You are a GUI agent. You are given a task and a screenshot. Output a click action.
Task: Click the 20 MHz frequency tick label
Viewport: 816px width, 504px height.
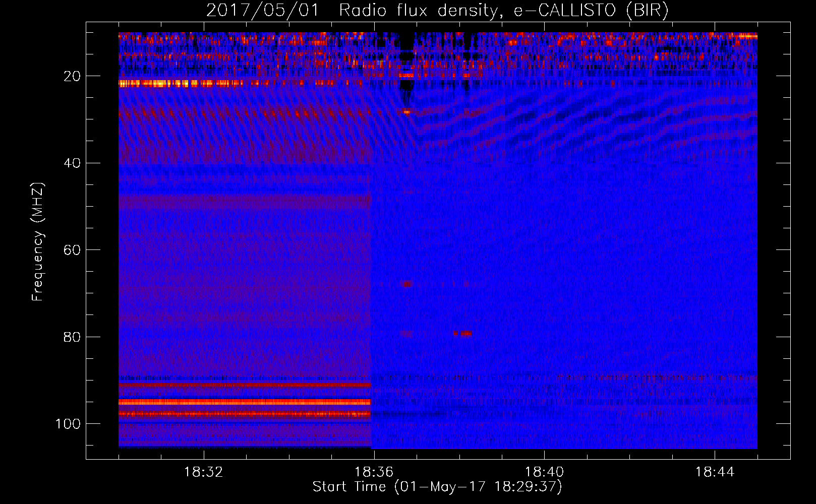click(72, 76)
